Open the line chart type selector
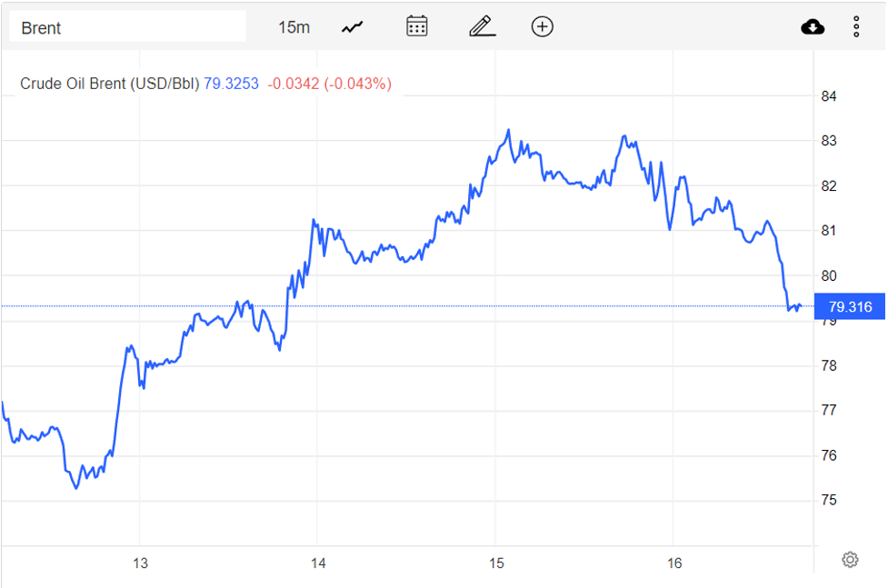This screenshot has height=588, width=888. 353,27
